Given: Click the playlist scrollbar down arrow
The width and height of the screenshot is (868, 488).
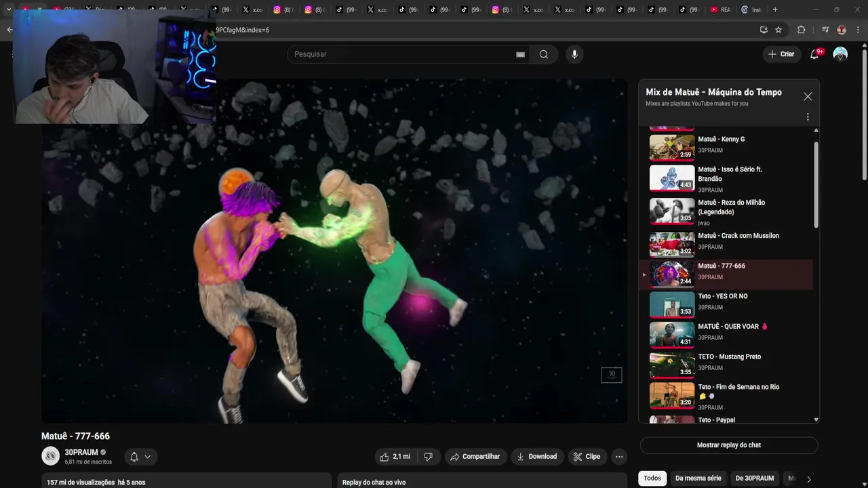Looking at the screenshot, I should pos(816,420).
